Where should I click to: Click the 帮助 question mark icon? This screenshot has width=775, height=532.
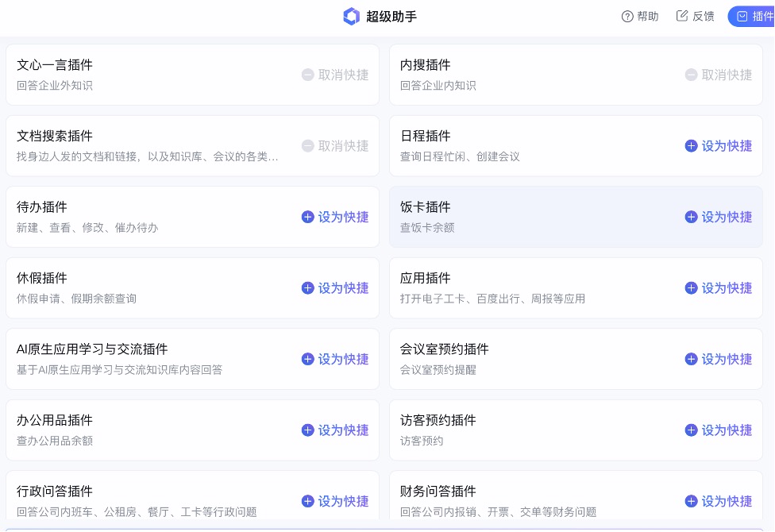tap(627, 16)
